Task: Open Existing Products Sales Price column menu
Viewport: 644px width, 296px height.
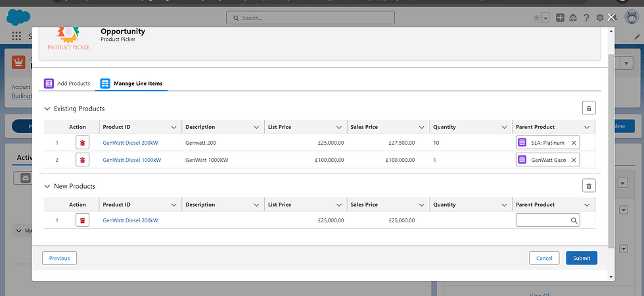Action: click(421, 128)
